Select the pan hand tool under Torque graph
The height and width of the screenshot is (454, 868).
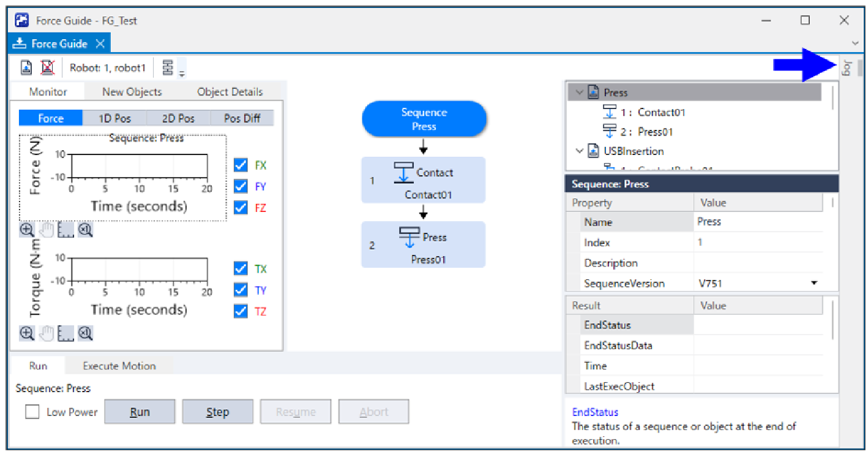tap(47, 333)
